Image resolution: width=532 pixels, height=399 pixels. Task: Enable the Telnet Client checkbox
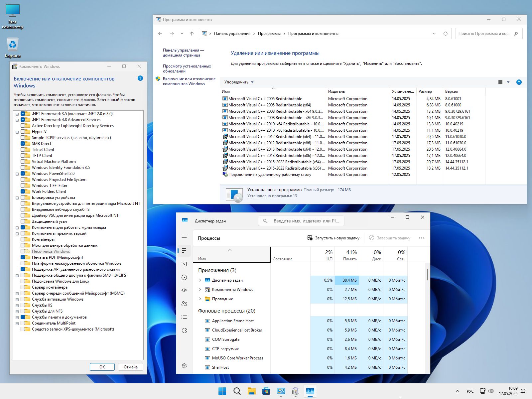point(23,150)
